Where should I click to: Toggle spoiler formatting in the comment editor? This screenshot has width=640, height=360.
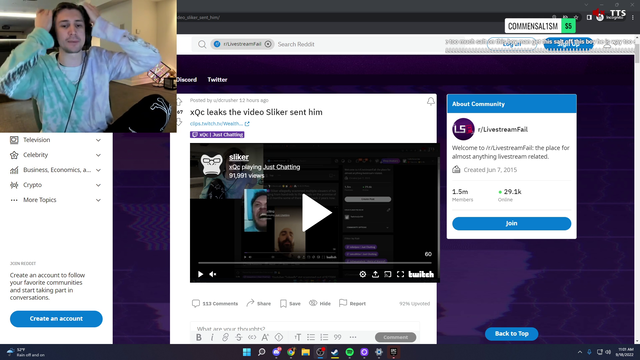(279, 337)
